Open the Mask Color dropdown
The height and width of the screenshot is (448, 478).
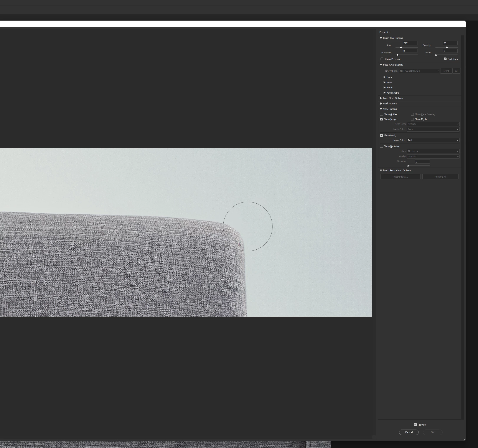[433, 140]
